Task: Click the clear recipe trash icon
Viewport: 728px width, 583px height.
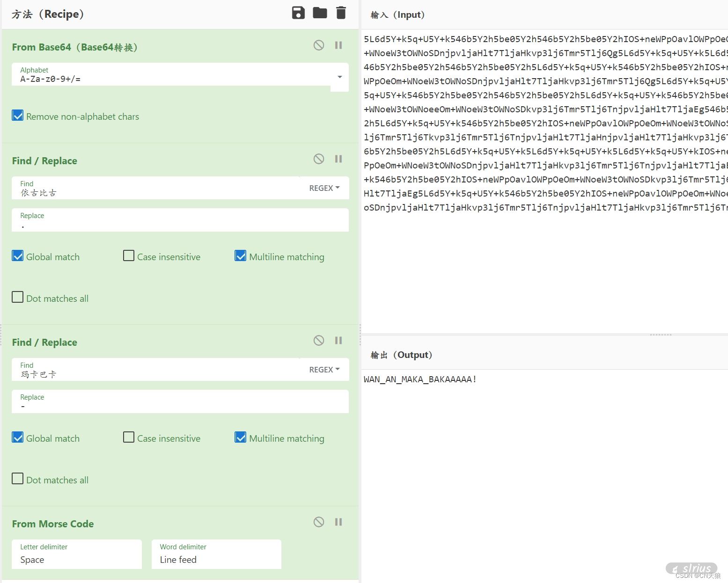Action: [x=341, y=13]
